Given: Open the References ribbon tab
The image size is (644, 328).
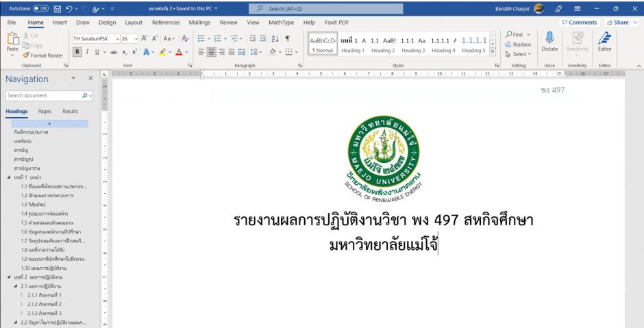Looking at the screenshot, I should point(166,23).
